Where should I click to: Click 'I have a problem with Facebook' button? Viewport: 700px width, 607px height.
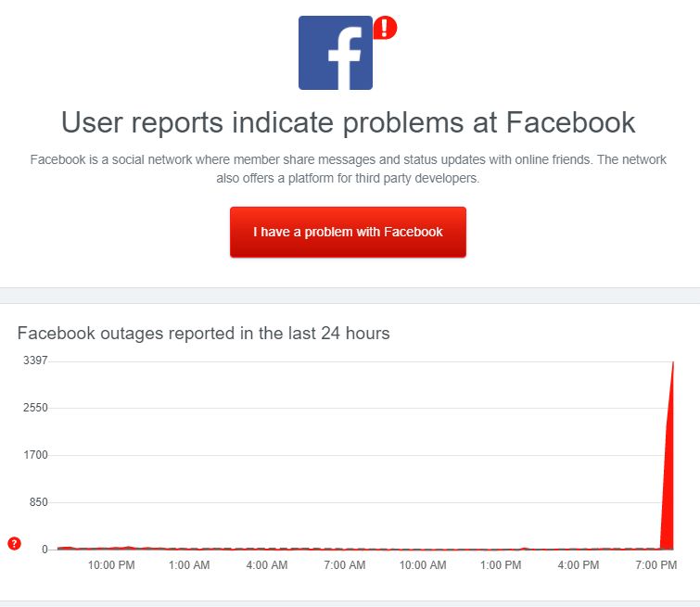348,232
